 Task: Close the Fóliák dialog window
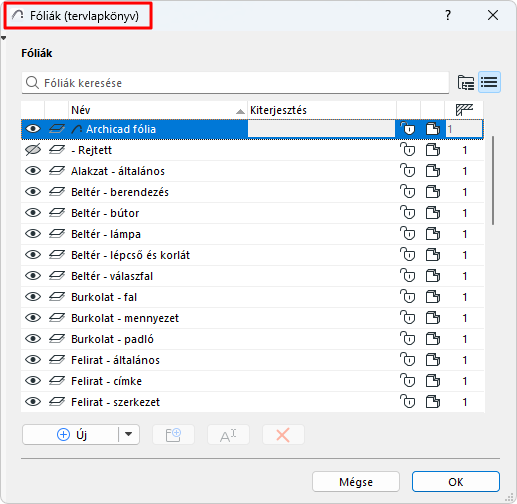tap(493, 15)
